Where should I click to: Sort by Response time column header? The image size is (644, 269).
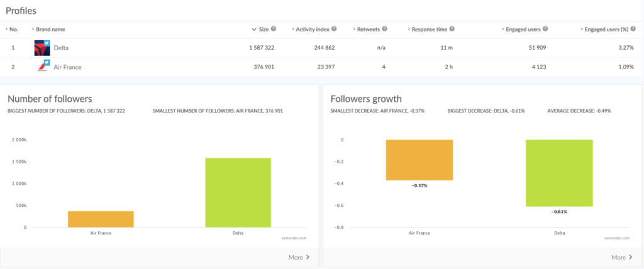click(430, 29)
